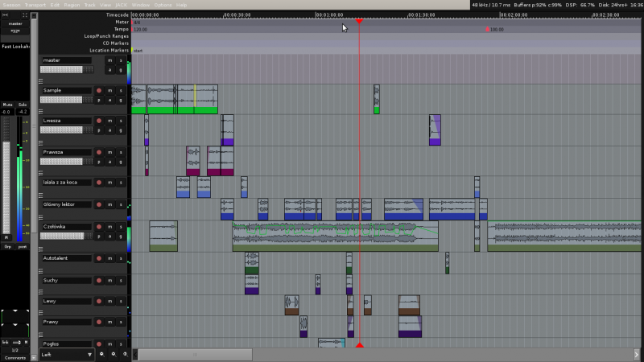Arm the Suchy track record button
The image size is (644, 362).
[x=99, y=280]
